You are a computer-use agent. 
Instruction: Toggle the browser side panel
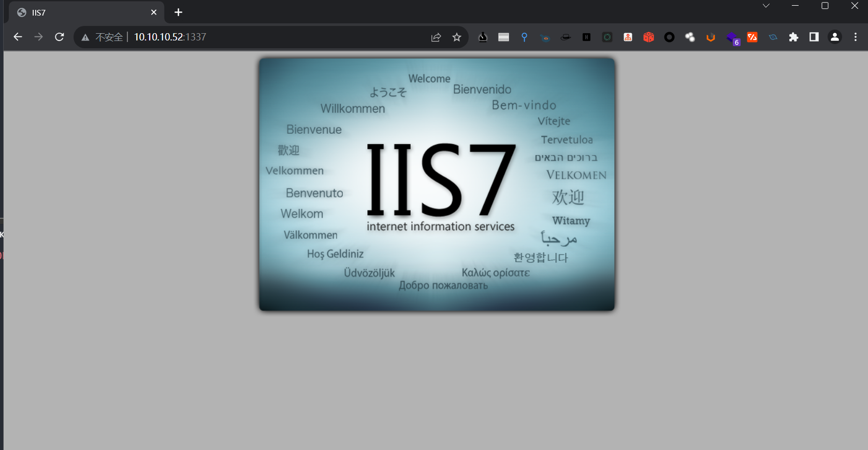click(814, 37)
